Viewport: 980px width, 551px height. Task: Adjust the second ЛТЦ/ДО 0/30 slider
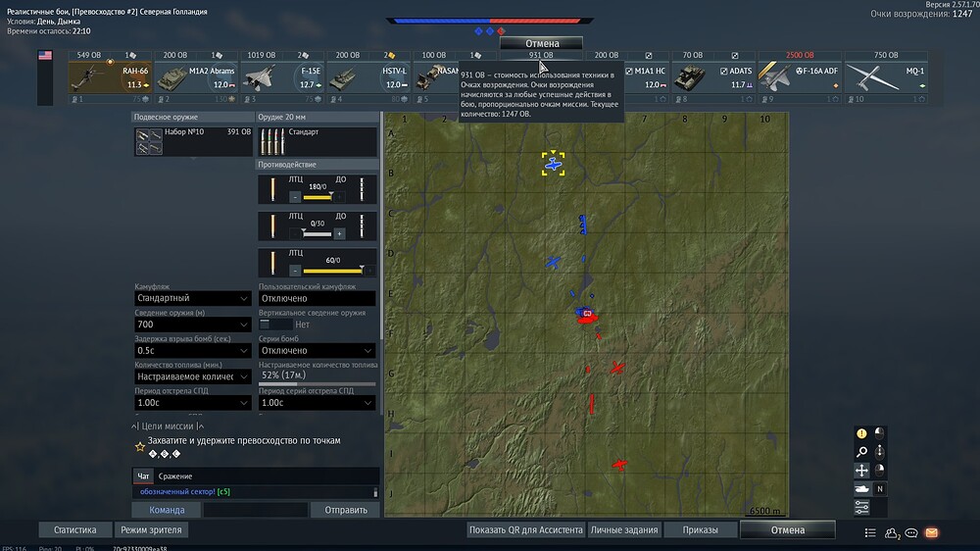[318, 234]
